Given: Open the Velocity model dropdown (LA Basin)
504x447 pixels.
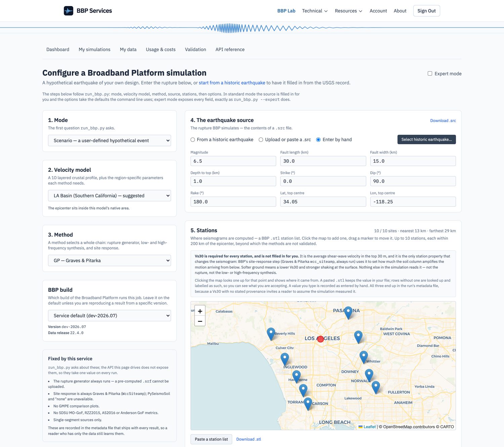Looking at the screenshot, I should pos(110,196).
